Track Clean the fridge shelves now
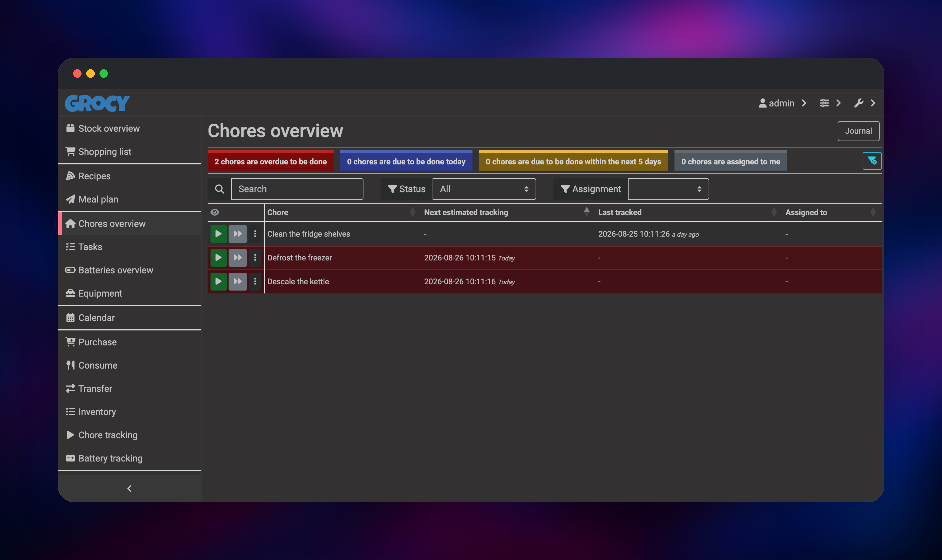 (x=218, y=234)
